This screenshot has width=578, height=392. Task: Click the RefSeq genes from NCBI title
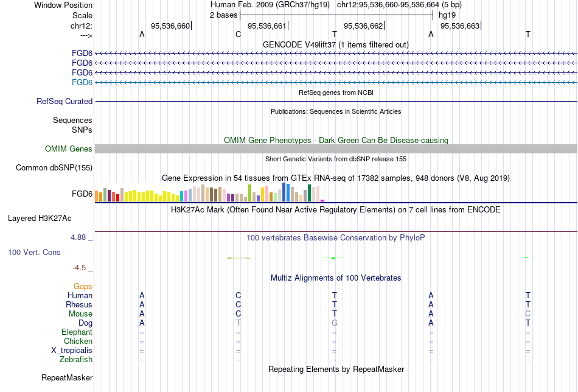(336, 93)
